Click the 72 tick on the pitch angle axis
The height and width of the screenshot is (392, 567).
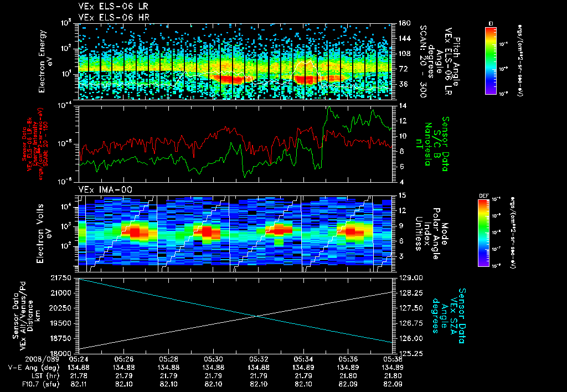point(402,69)
